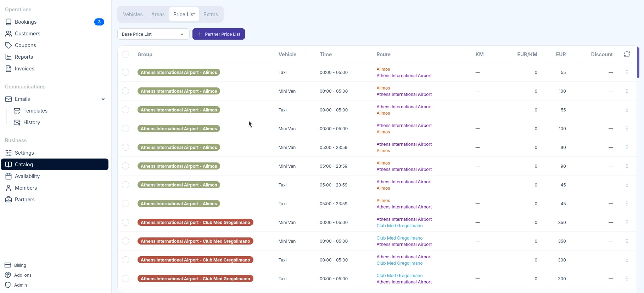644x293 pixels.
Task: Click the EUR column header
Action: [x=561, y=54]
